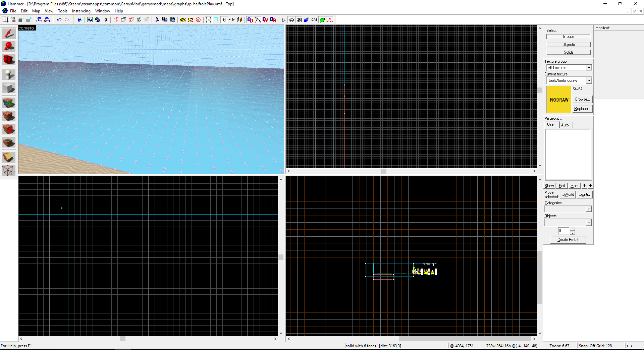Image resolution: width=644 pixels, height=350 pixels.
Task: Click the front view vertical scrollbar thumb
Action: [281, 257]
